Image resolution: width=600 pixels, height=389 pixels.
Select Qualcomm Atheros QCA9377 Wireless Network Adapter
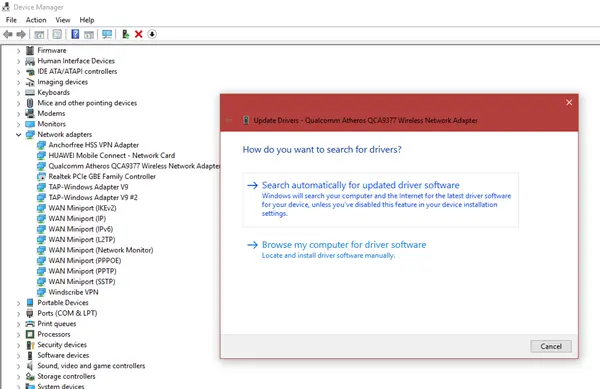pyautogui.click(x=134, y=166)
